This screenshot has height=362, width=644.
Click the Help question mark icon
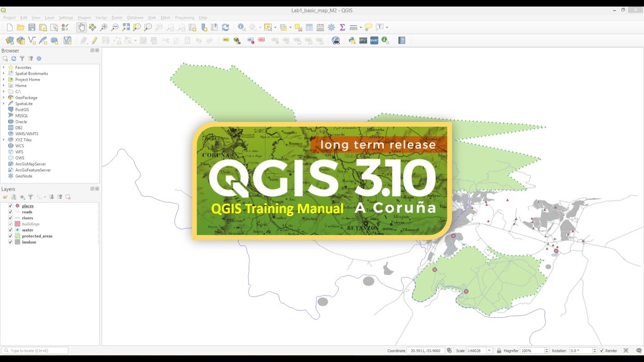coord(401,40)
